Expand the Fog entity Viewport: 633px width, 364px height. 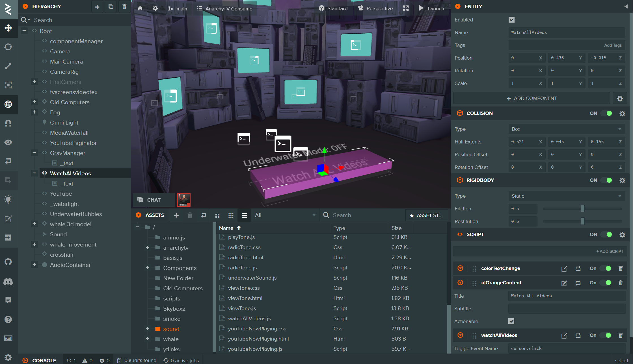[34, 112]
